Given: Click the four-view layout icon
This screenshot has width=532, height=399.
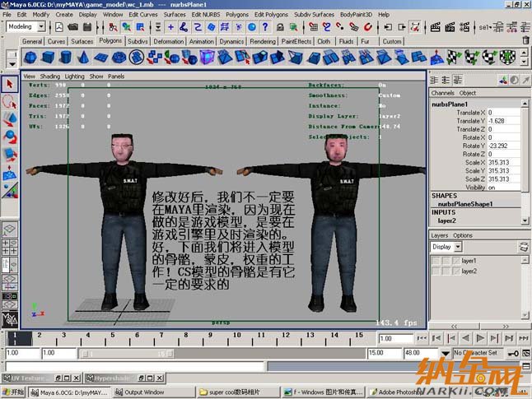Looking at the screenshot, I should pyautogui.click(x=10, y=247).
